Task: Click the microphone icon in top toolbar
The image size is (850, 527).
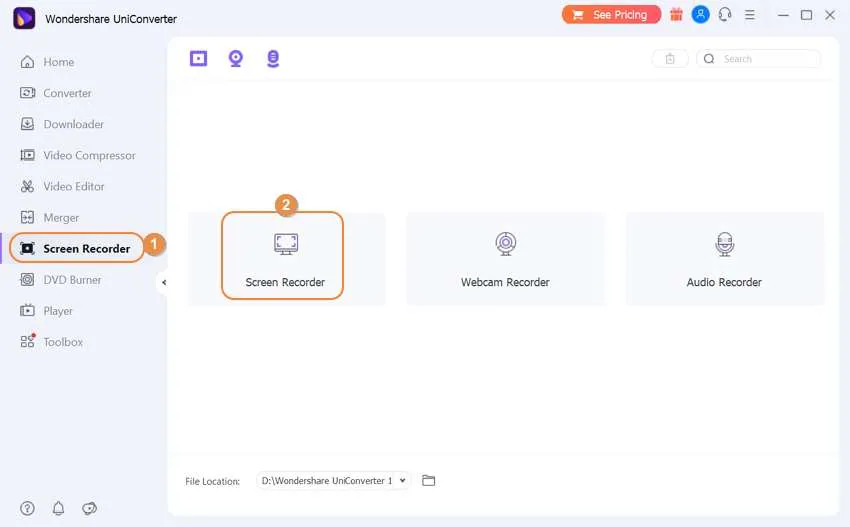Action: tap(273, 59)
